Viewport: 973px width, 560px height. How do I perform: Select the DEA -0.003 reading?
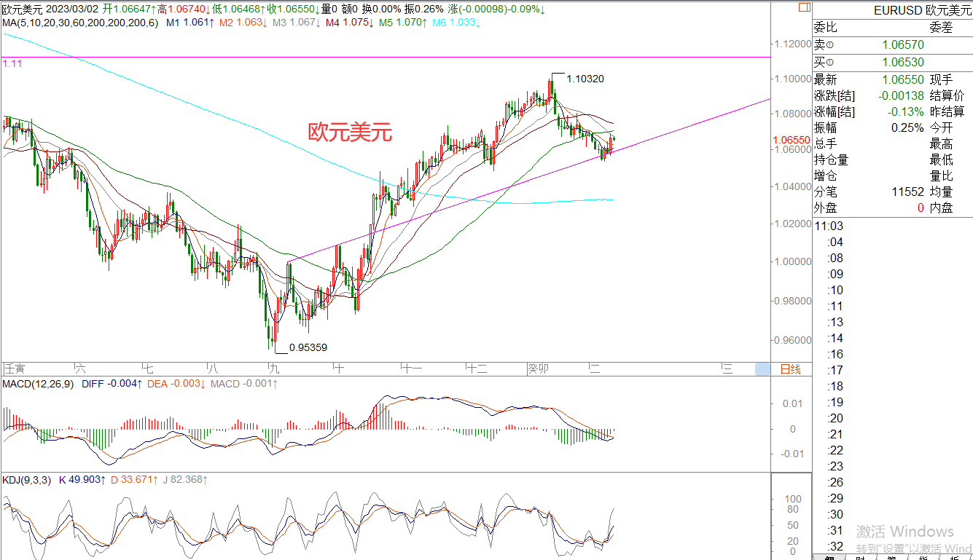[x=176, y=384]
